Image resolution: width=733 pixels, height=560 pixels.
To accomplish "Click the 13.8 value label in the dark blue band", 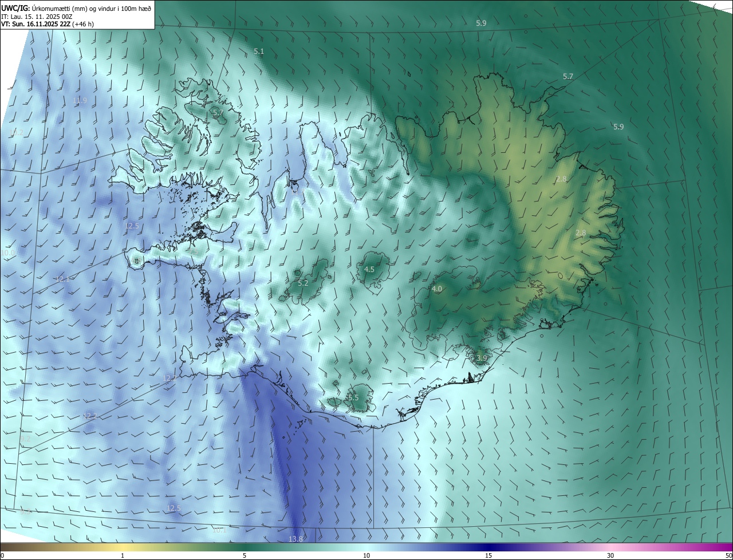I will point(295,539).
